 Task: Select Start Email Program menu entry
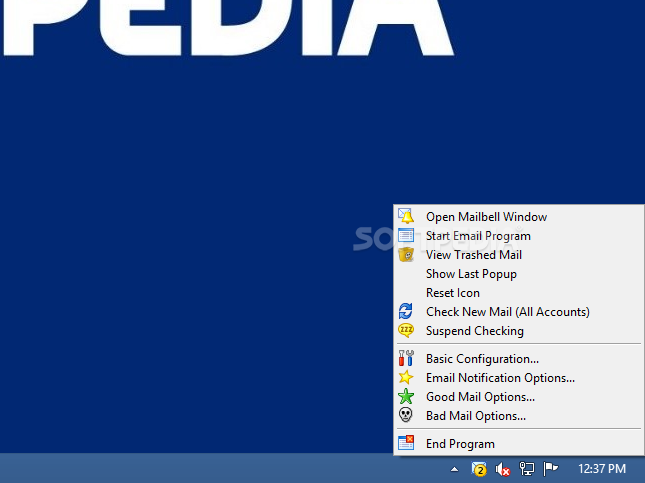click(x=519, y=236)
